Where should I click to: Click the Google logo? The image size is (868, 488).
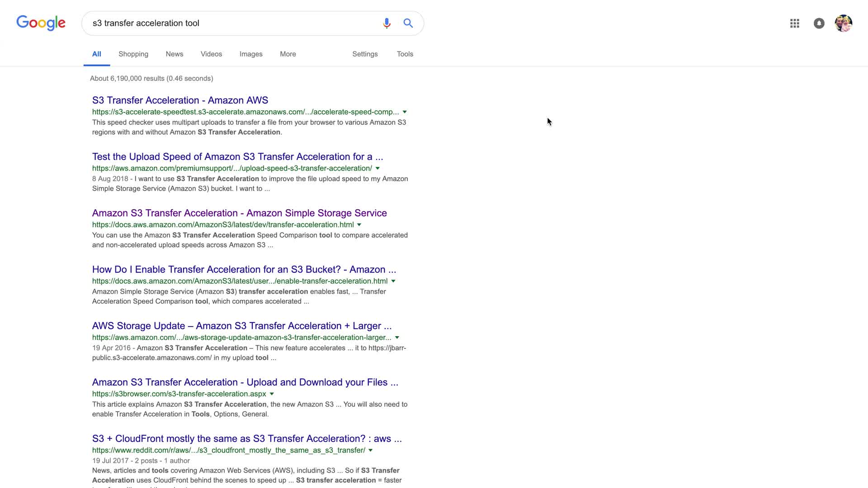pyautogui.click(x=41, y=23)
